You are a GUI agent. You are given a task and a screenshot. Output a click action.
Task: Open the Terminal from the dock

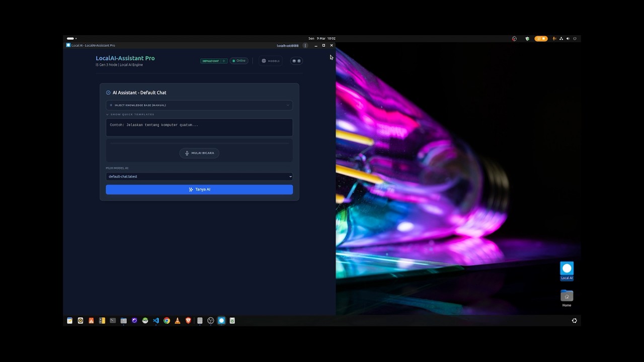click(113, 320)
